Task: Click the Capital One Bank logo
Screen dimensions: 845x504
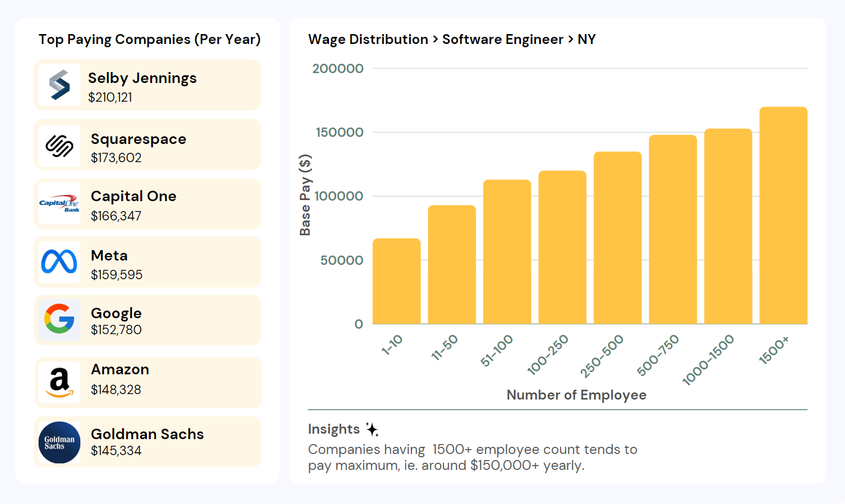Action: (59, 203)
